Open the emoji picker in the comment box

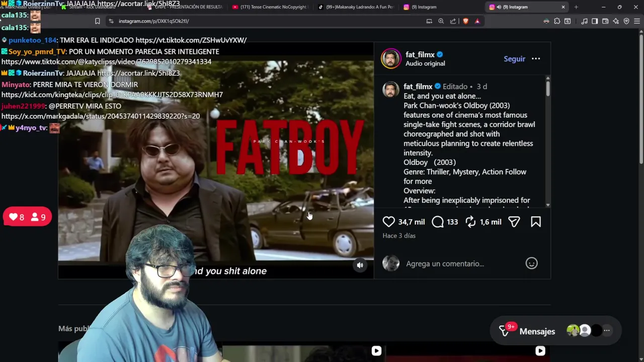[531, 263]
